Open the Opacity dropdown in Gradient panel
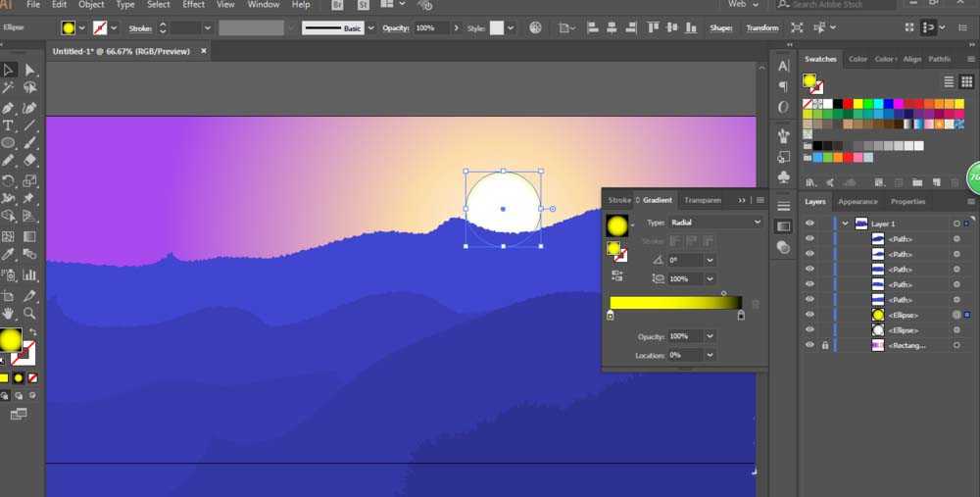Image resolution: width=980 pixels, height=497 pixels. 710,336
